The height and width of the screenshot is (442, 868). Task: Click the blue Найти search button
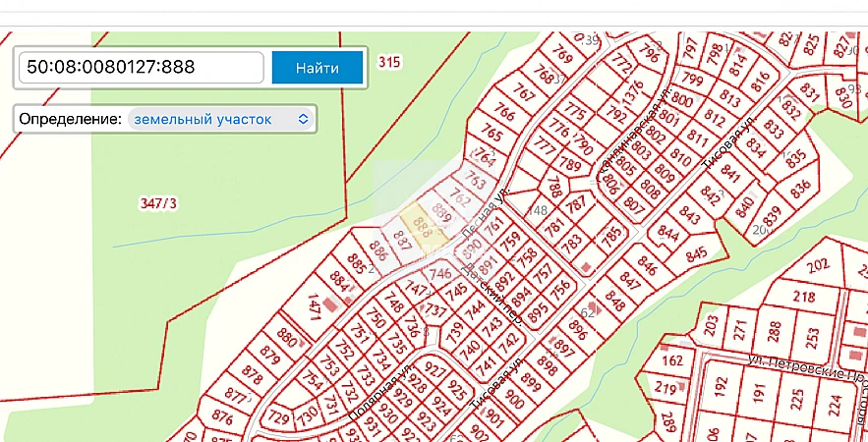[x=317, y=68]
